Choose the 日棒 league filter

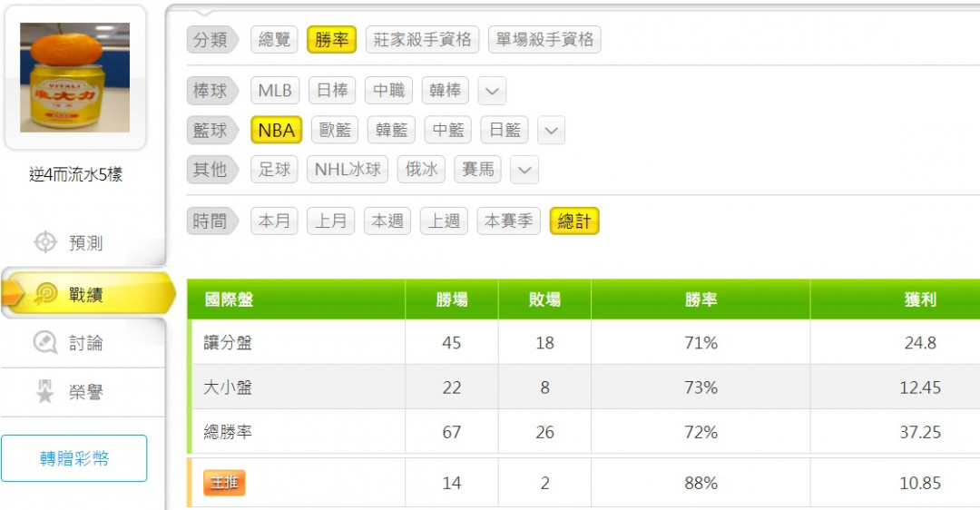[x=332, y=91]
